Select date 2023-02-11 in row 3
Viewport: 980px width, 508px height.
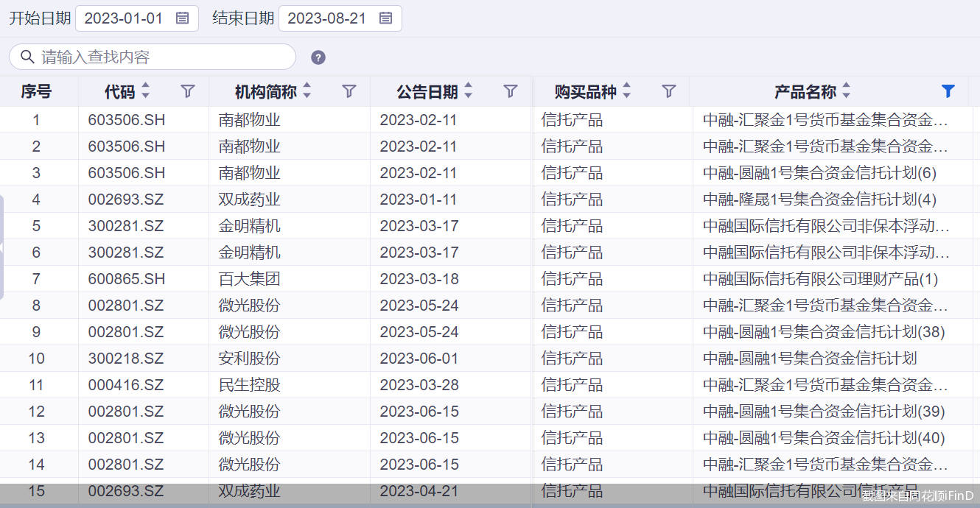[x=419, y=173]
